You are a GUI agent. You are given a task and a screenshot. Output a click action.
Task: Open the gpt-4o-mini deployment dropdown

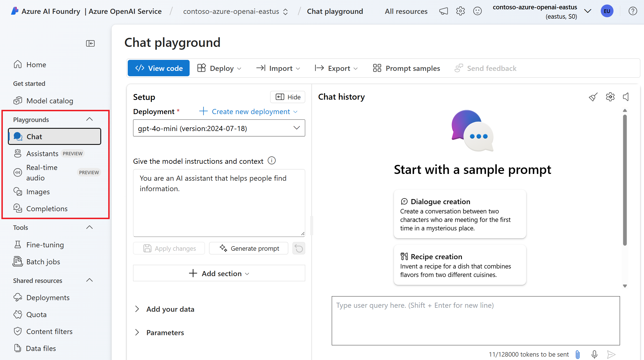tap(219, 128)
